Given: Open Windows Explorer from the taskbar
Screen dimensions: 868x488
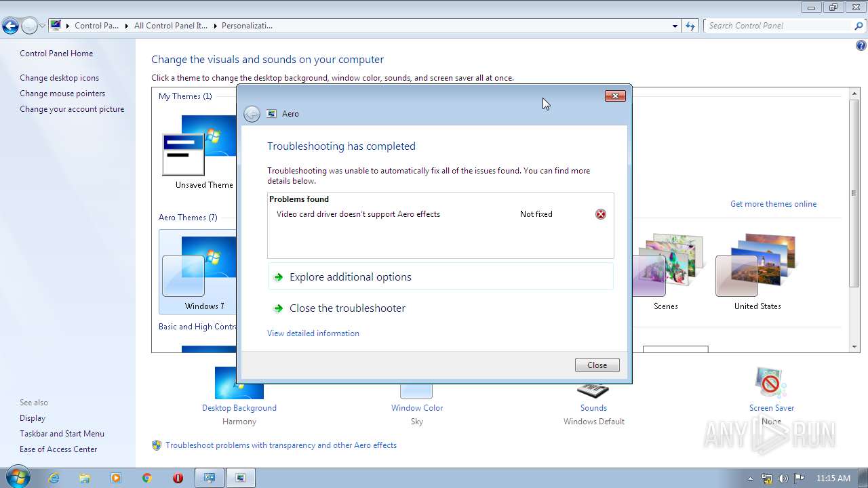Looking at the screenshot, I should click(85, 478).
